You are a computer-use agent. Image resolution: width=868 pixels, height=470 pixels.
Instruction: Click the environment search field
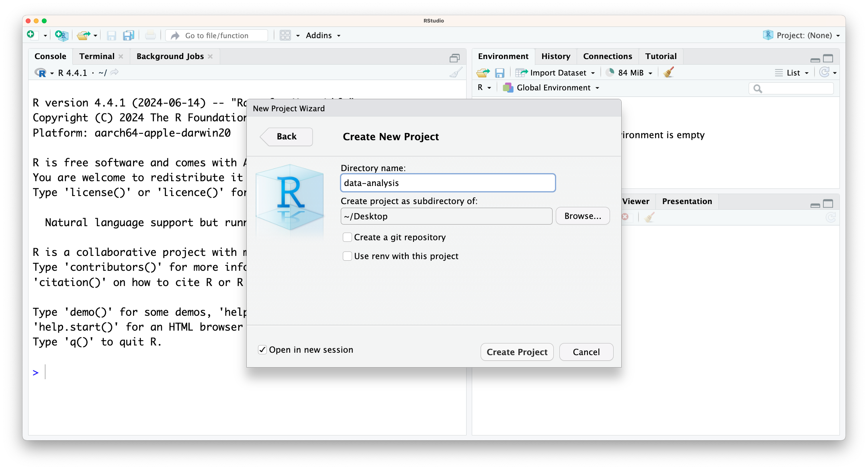tap(791, 88)
